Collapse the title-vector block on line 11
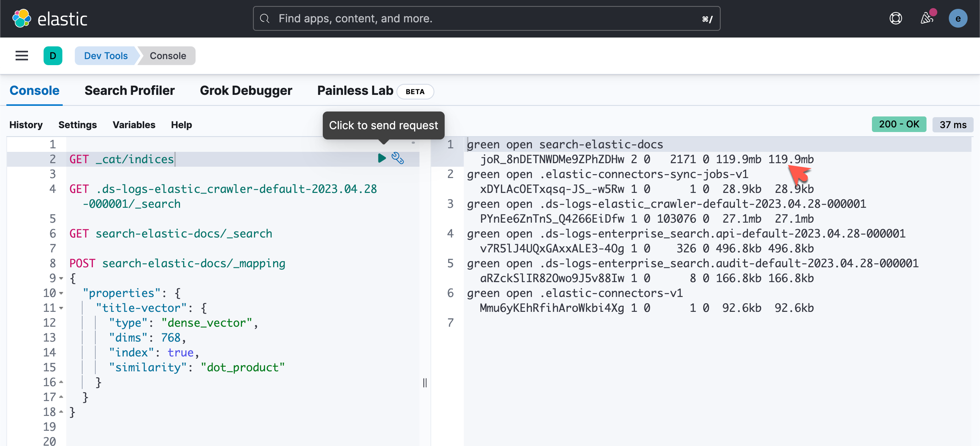This screenshot has width=980, height=446. point(61,308)
